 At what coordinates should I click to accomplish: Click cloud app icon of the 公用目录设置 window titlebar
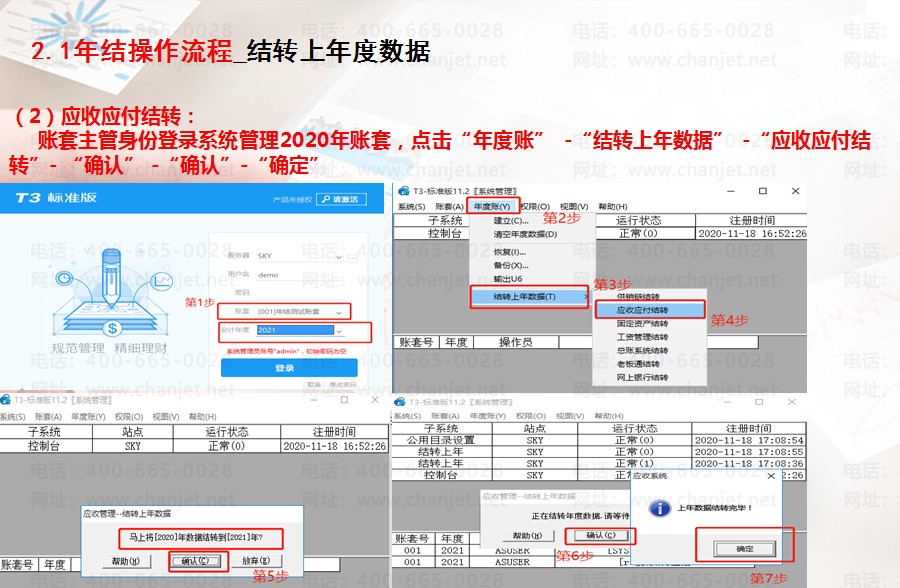coord(399,402)
